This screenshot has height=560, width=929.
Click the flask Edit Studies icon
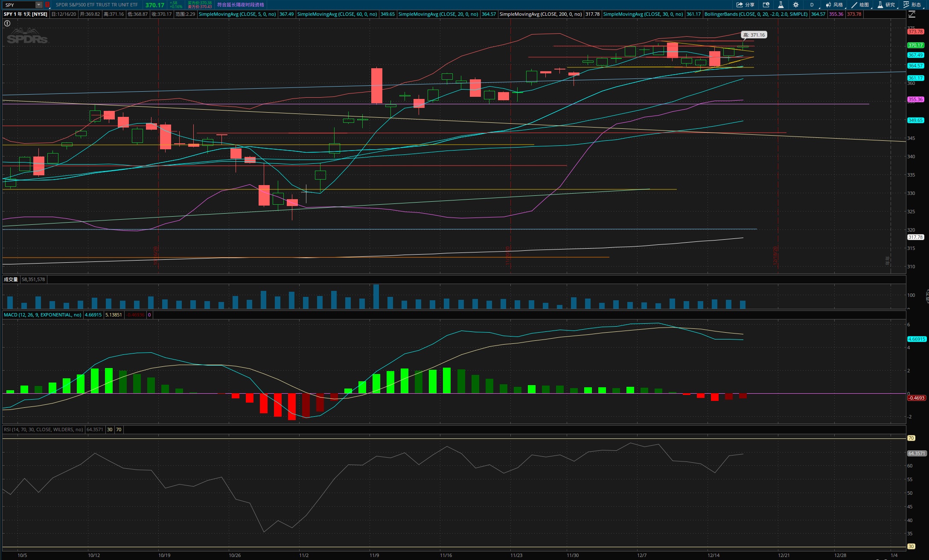click(x=780, y=5)
